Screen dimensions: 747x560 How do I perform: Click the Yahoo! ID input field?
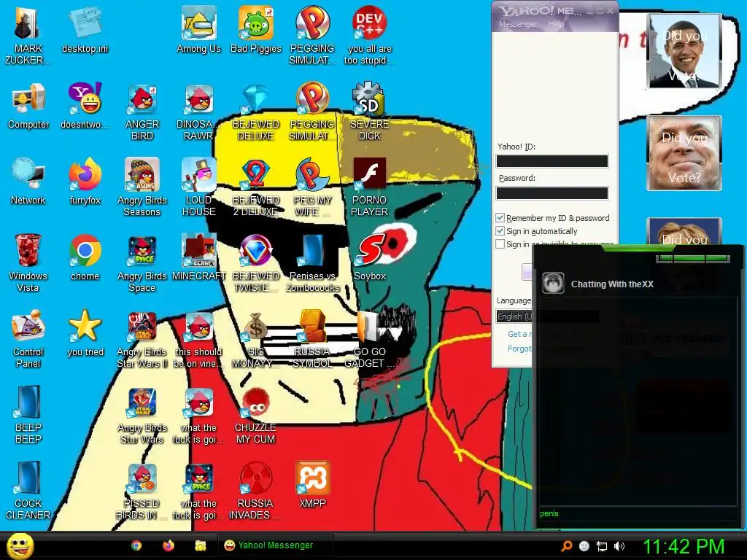pos(552,161)
